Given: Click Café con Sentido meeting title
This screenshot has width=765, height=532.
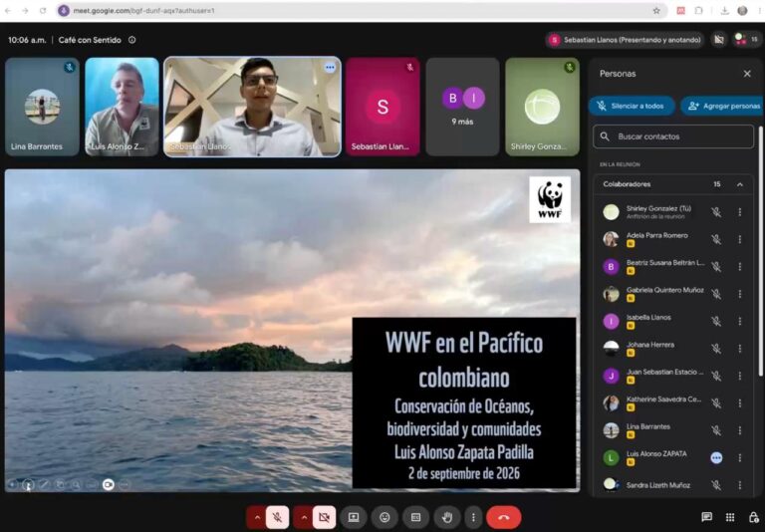Looking at the screenshot, I should click(x=90, y=40).
